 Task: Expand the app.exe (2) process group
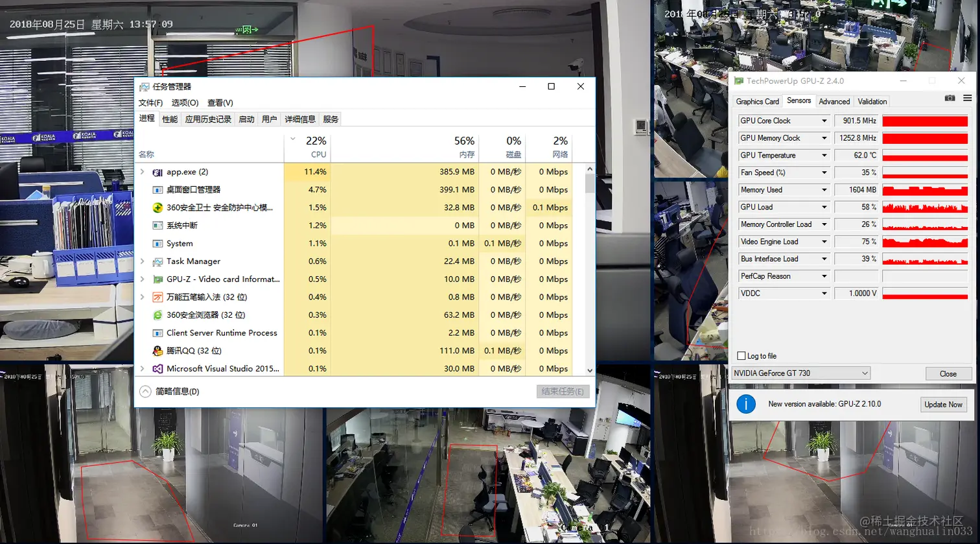click(x=142, y=172)
